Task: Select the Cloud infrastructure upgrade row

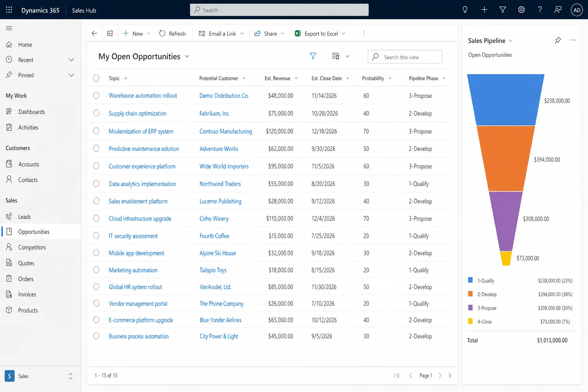Action: coord(96,218)
